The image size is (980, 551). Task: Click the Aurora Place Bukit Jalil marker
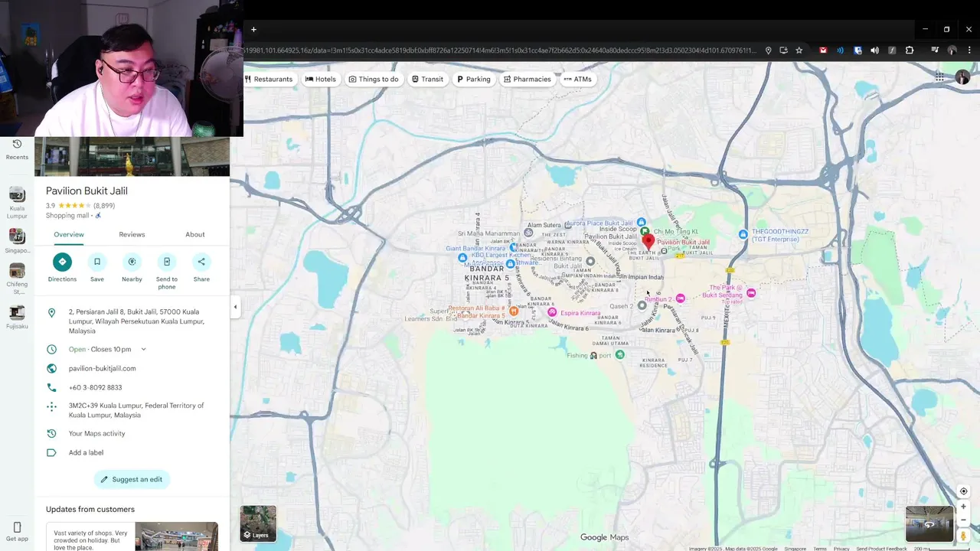tap(641, 223)
